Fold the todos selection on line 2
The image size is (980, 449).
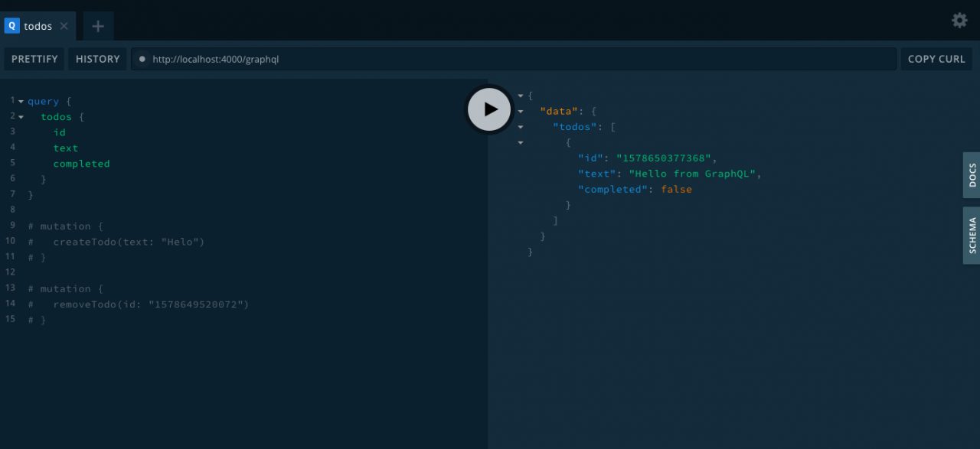pos(21,117)
